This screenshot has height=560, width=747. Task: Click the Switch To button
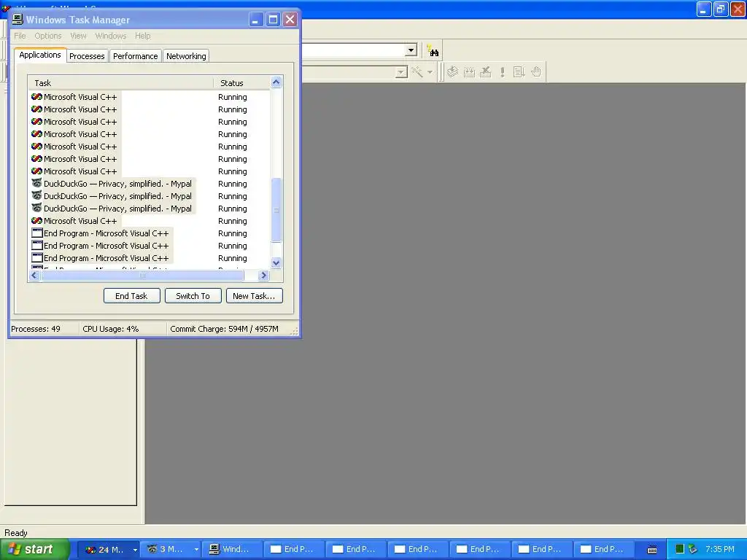[x=193, y=296]
